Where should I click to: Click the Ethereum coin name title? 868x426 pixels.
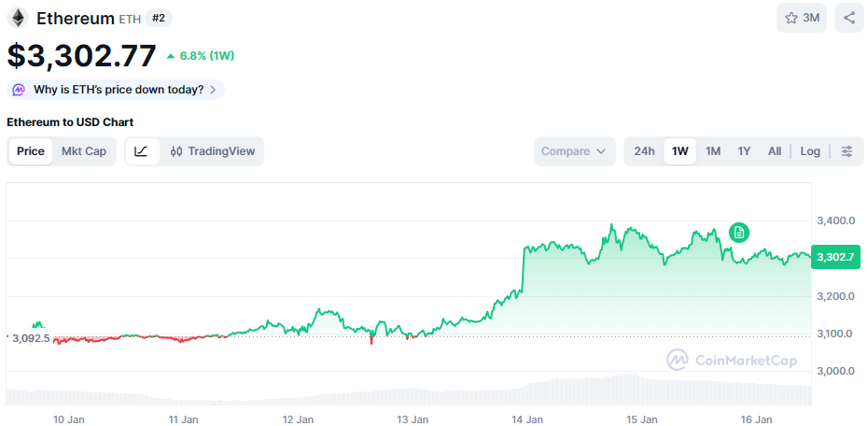[x=76, y=19]
